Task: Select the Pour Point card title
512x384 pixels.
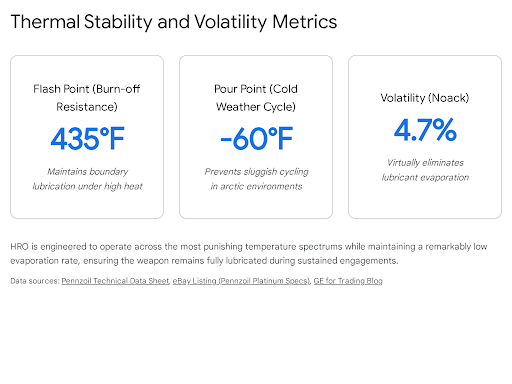Action: [x=256, y=98]
